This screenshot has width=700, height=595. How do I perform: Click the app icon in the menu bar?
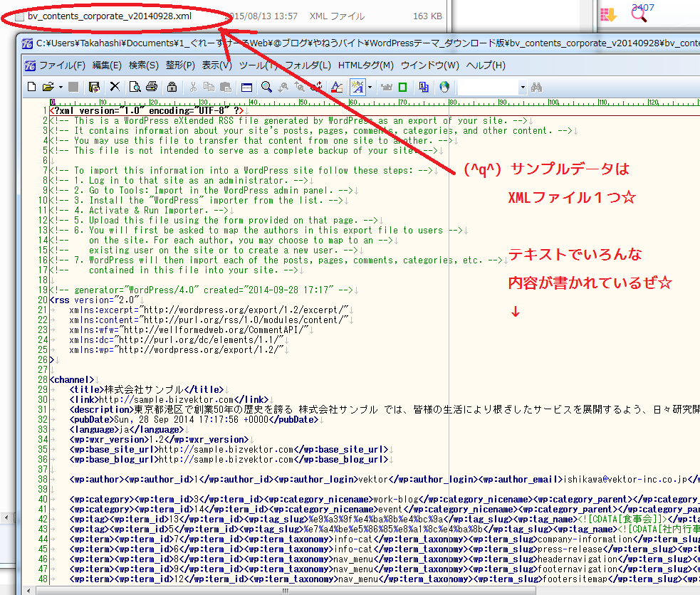(x=30, y=65)
